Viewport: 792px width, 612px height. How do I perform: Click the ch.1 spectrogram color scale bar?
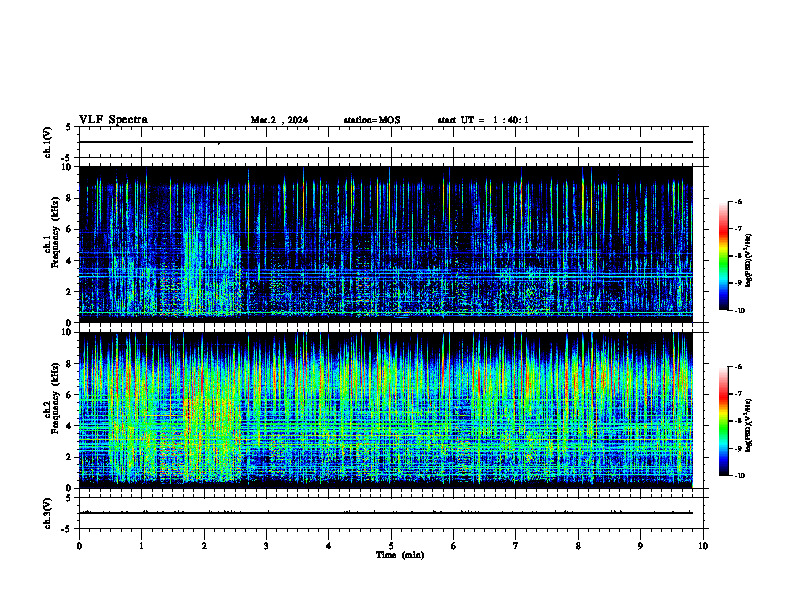pyautogui.click(x=723, y=256)
